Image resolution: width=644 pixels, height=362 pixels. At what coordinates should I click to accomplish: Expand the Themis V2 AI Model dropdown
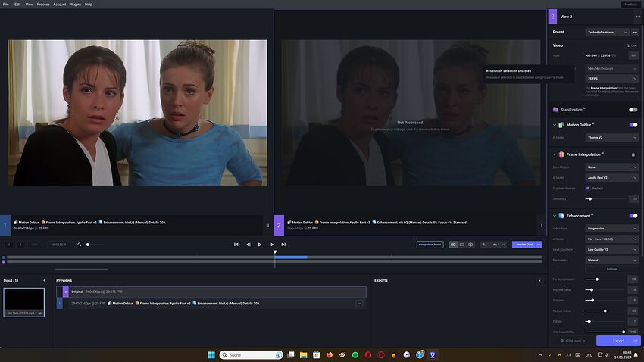[x=612, y=137]
